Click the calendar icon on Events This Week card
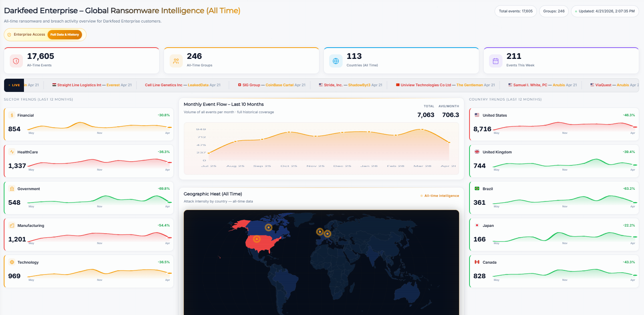 coord(496,61)
